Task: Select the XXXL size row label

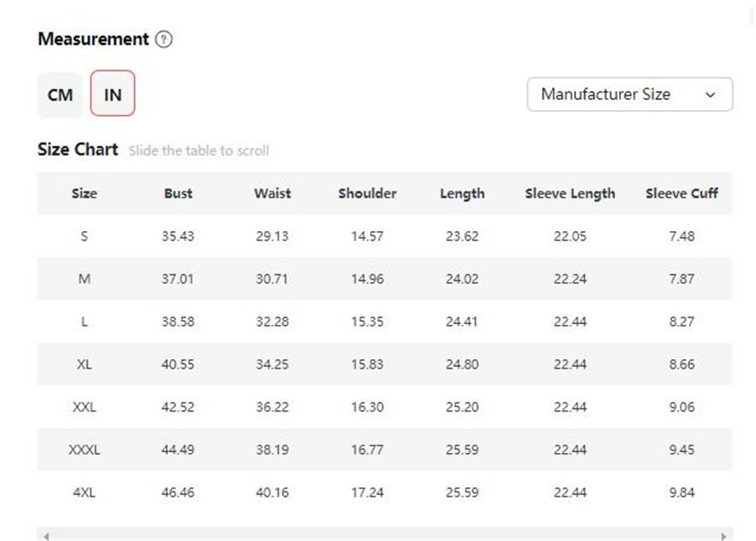Action: (85, 449)
